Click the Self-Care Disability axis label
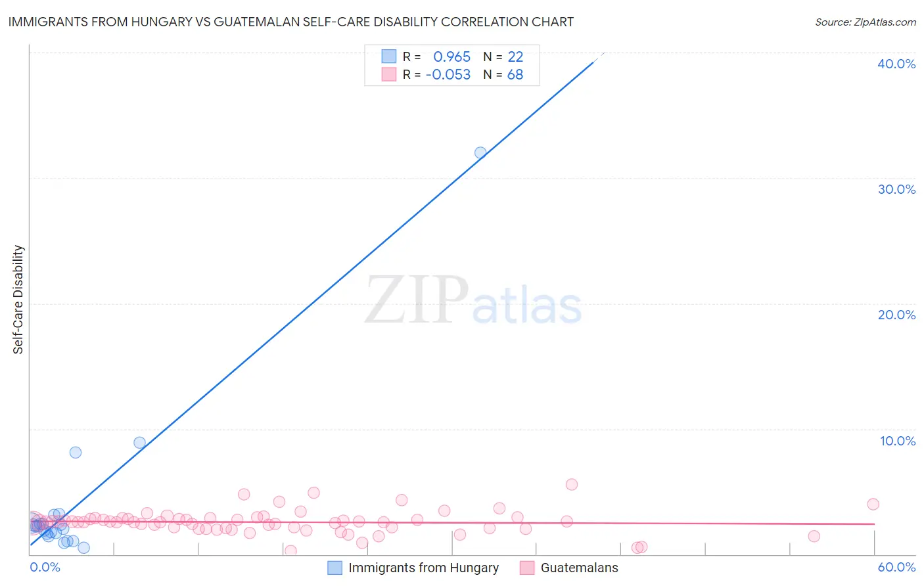This screenshot has height=586, width=924. pyautogui.click(x=18, y=300)
